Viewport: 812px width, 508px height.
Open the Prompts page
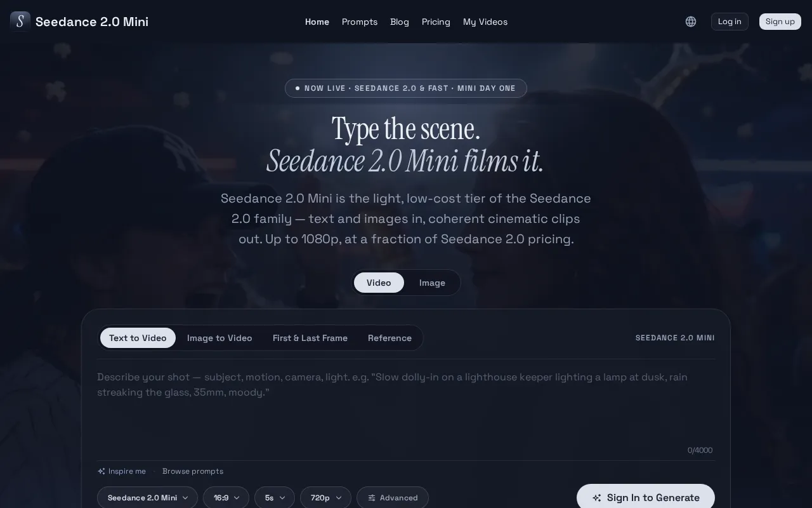click(360, 22)
